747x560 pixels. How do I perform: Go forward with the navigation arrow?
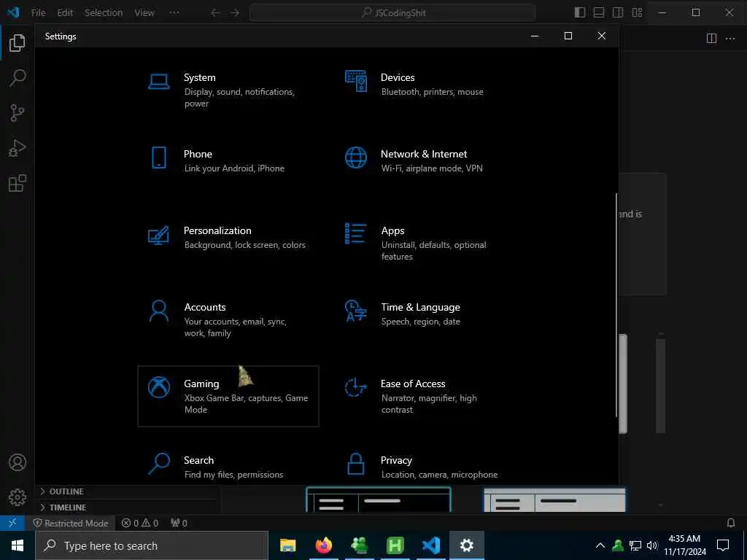point(235,13)
